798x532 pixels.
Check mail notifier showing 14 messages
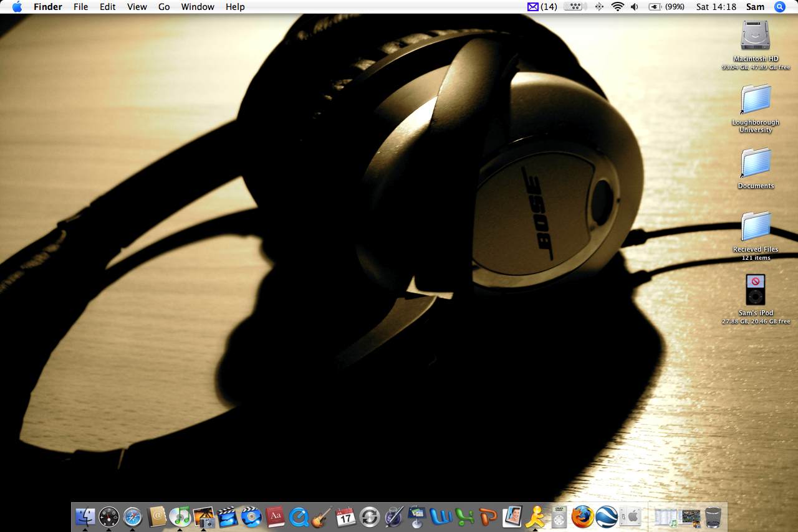coord(542,7)
